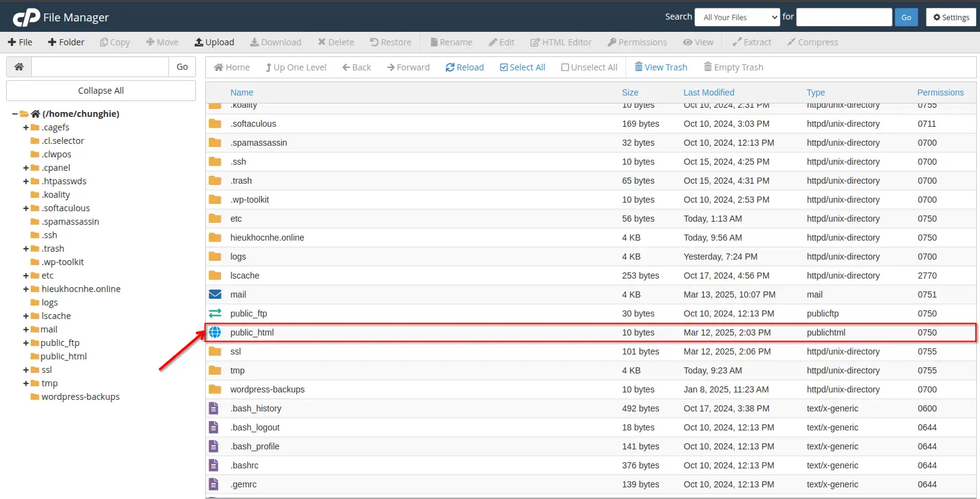
Task: Click the cPanel logo icon
Action: [26, 18]
